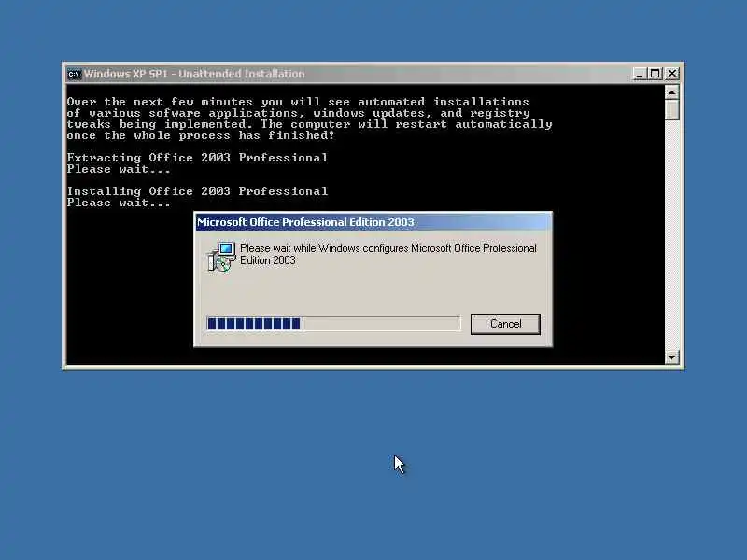The width and height of the screenshot is (747, 560).
Task: Click the line 'Installing Office 2003 Professional'
Action: tap(197, 191)
